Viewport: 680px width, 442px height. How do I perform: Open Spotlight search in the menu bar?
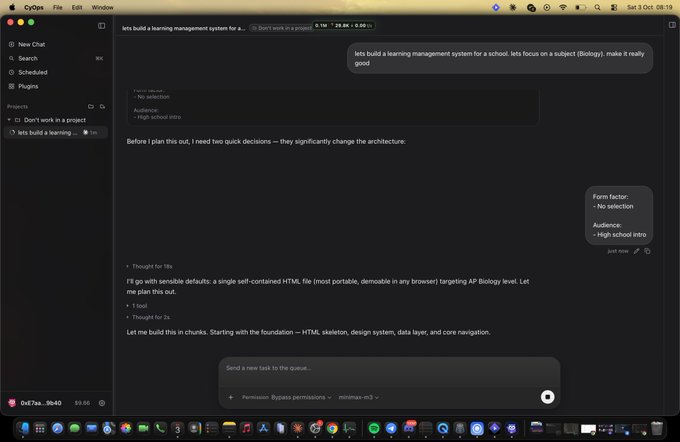597,7
